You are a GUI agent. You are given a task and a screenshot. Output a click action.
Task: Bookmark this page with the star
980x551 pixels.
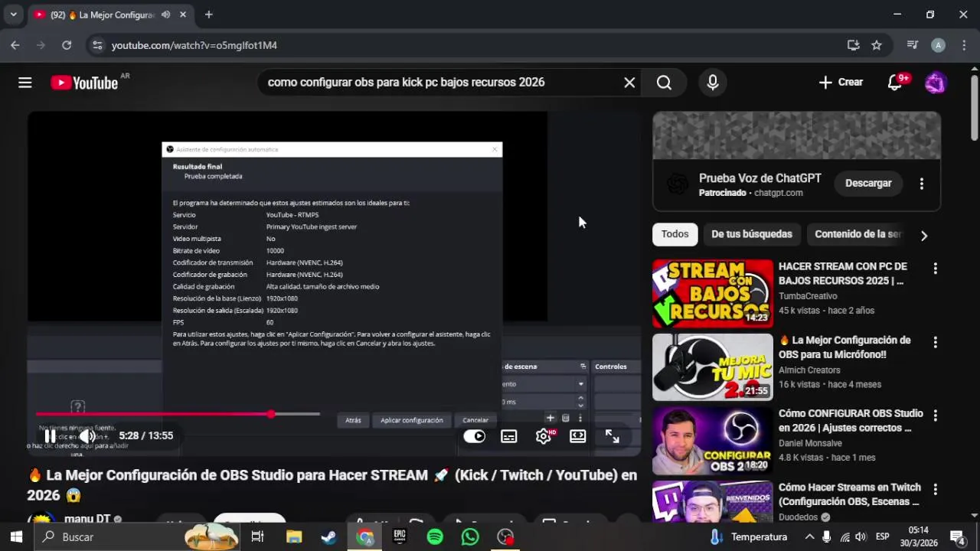point(877,45)
